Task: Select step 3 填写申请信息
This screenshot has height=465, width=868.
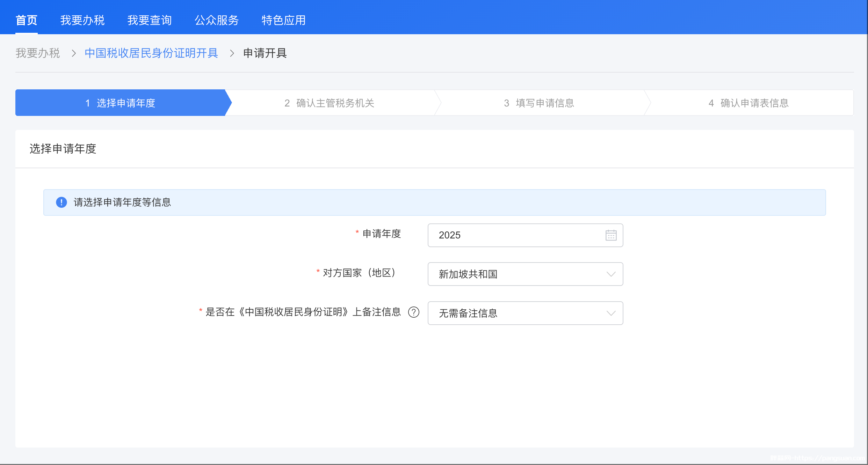Action: (539, 103)
